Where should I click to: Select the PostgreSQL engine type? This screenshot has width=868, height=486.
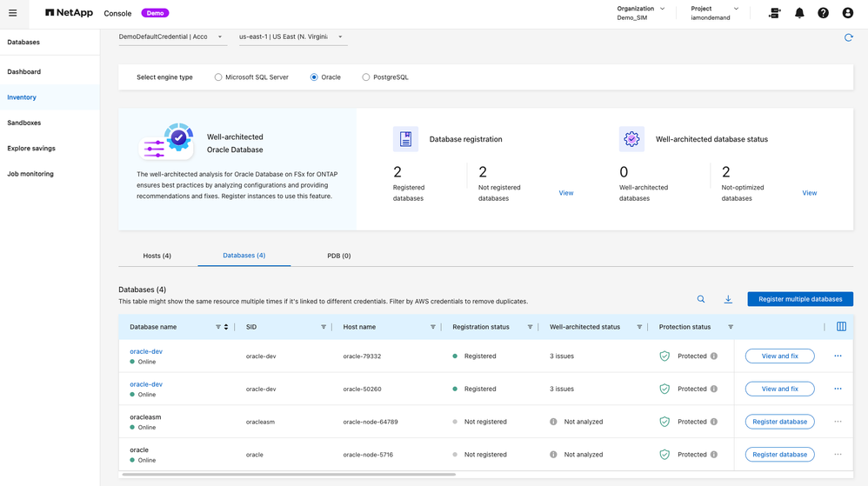(366, 77)
